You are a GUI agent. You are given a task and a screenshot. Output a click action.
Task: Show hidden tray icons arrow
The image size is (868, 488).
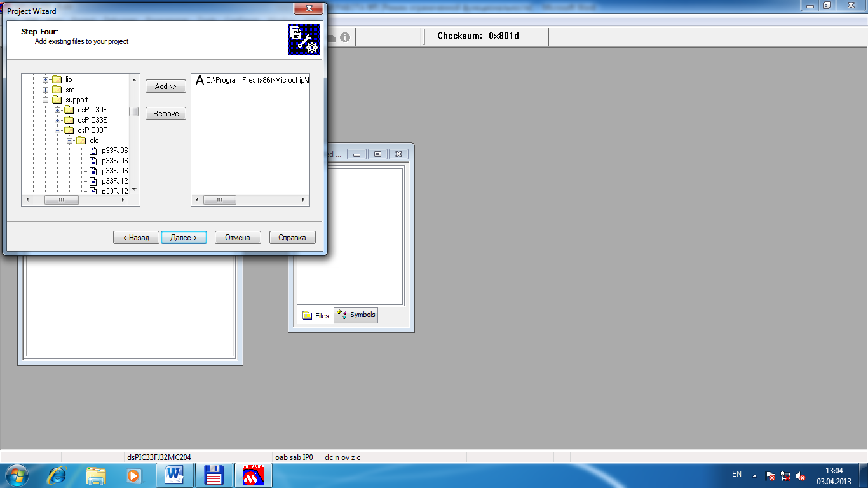coord(754,475)
